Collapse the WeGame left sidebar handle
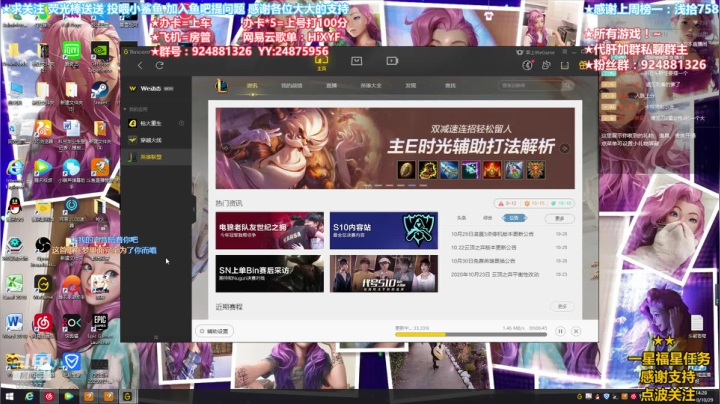Viewport: 720px width, 404px height. tap(193, 209)
